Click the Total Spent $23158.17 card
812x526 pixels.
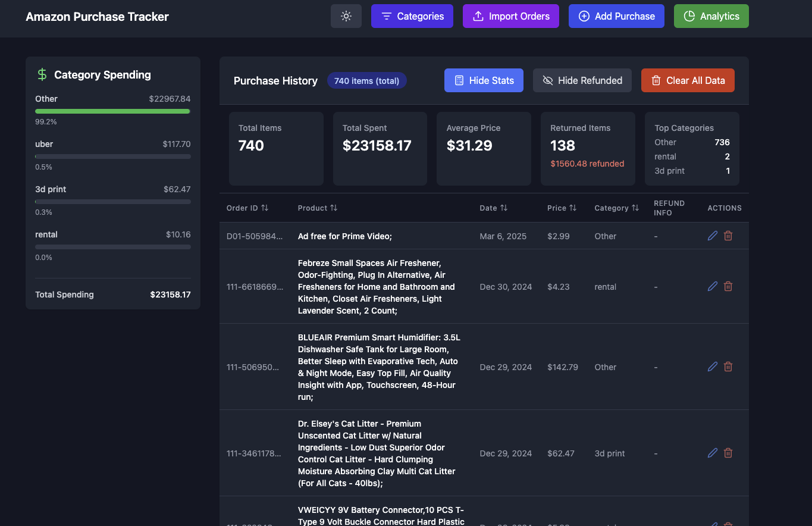pyautogui.click(x=380, y=149)
